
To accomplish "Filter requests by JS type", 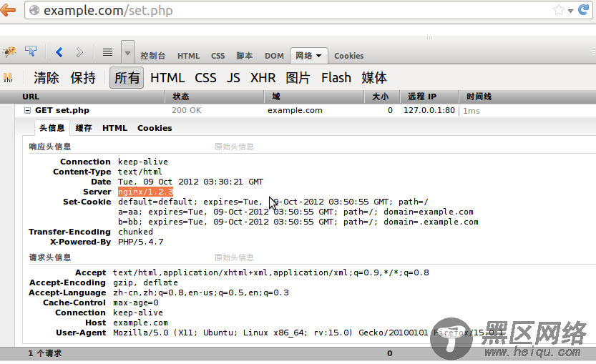I will coord(233,78).
